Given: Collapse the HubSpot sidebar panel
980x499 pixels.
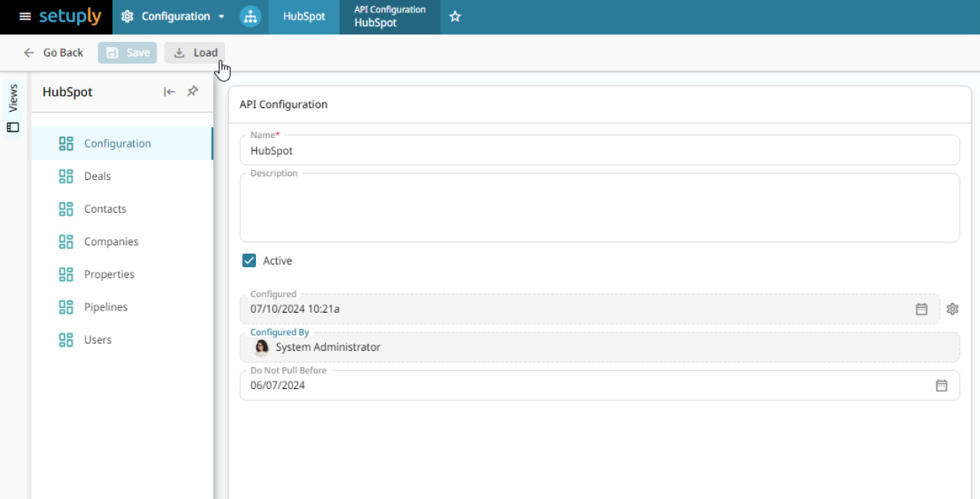Looking at the screenshot, I should tap(169, 92).
